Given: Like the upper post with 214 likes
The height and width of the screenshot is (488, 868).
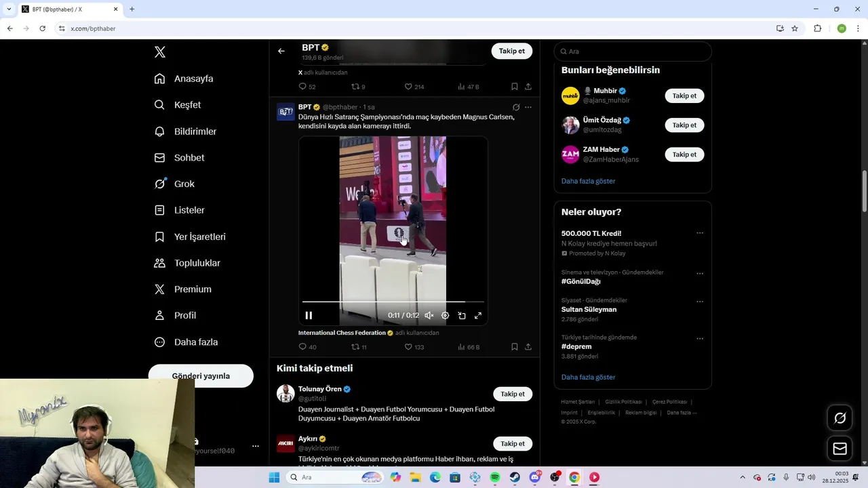Looking at the screenshot, I should pos(414,87).
